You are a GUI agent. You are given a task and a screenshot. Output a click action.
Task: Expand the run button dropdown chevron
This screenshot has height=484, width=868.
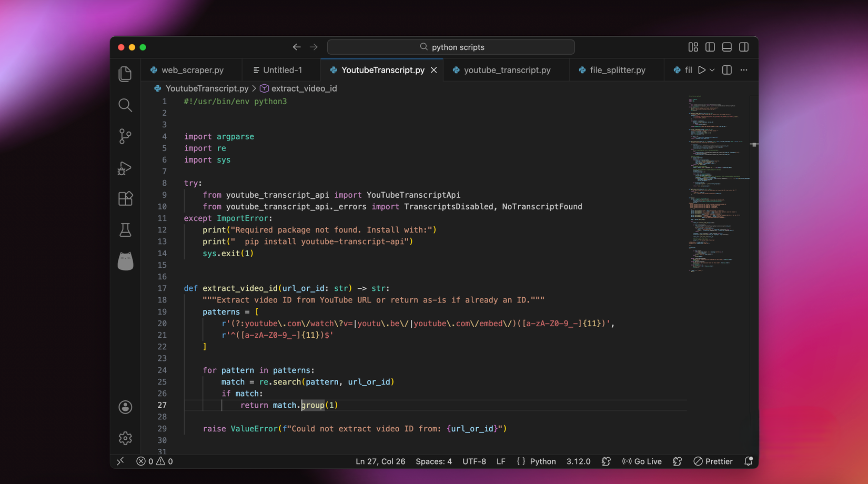click(x=711, y=69)
